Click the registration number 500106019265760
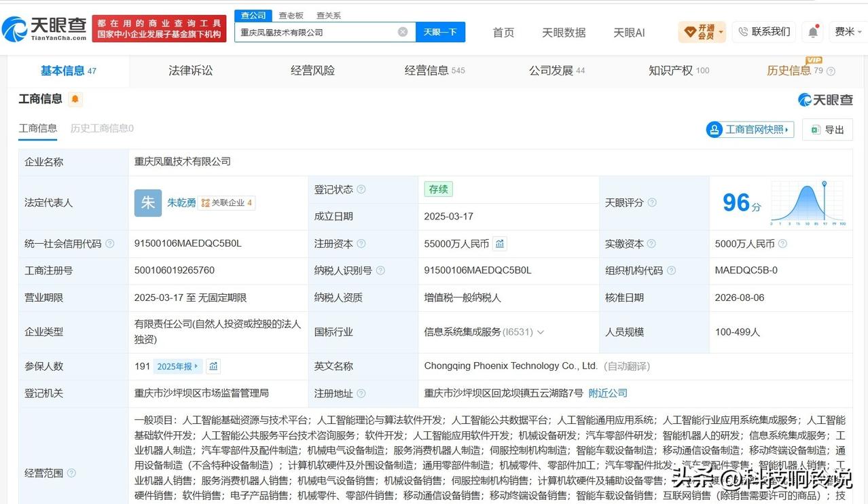This screenshot has height=504, width=868. tap(175, 270)
